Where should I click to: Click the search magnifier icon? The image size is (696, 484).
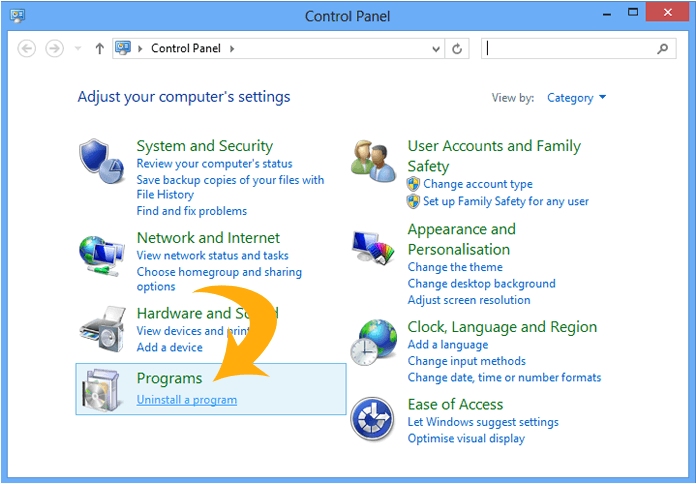click(663, 48)
